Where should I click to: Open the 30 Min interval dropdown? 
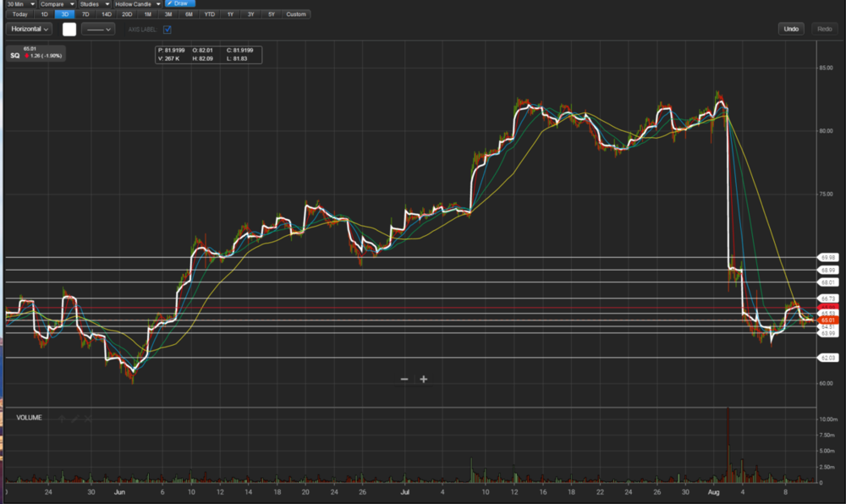pos(20,4)
